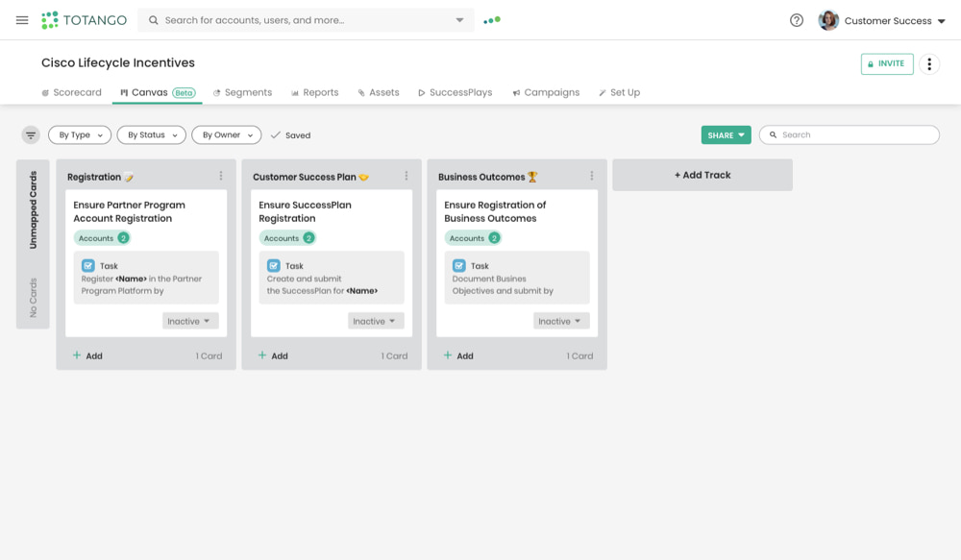961x560 pixels.
Task: Click the Accounts 2 badge on Business Outcomes card
Action: click(x=474, y=237)
